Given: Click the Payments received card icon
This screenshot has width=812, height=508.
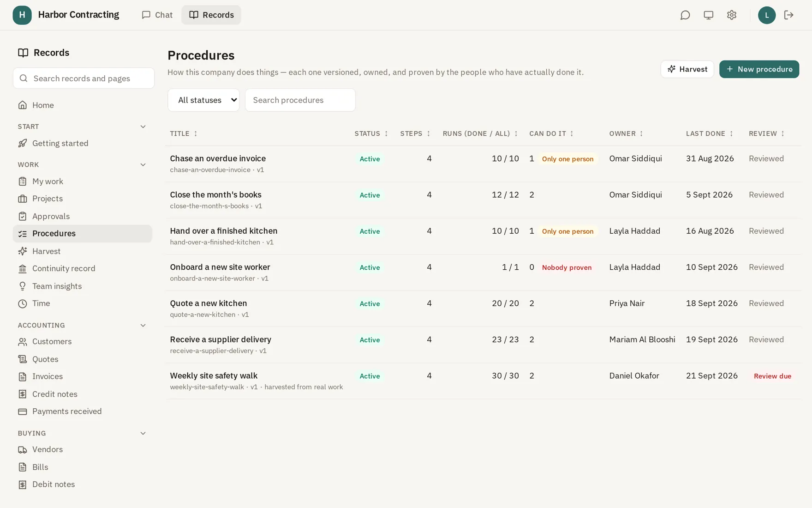Looking at the screenshot, I should click(x=23, y=411).
